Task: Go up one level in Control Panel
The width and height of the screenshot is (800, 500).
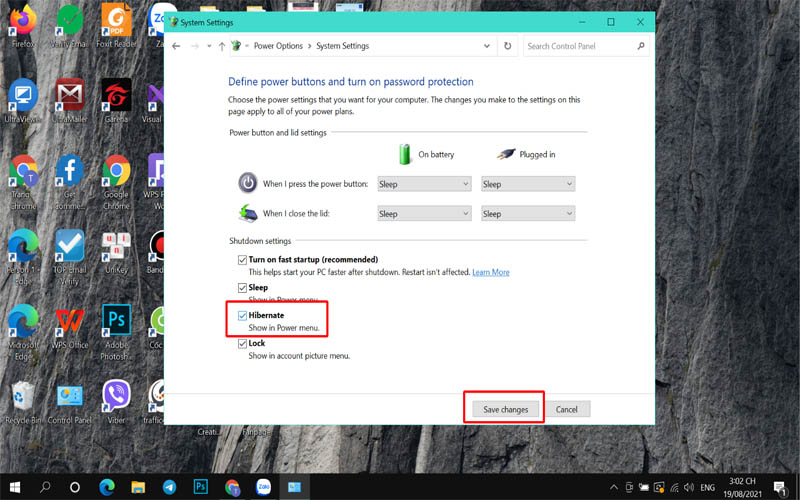Action: (x=222, y=46)
